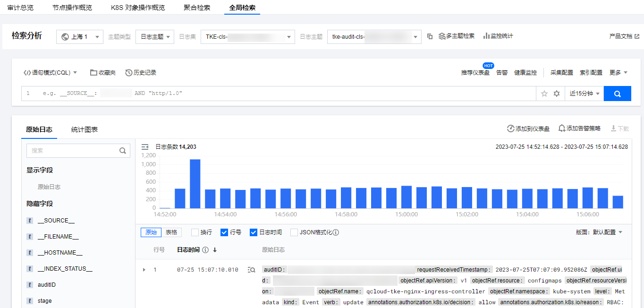Open the 收藏夹 favorites folder
Viewport: 644px width, 308px height.
pyautogui.click(x=103, y=73)
